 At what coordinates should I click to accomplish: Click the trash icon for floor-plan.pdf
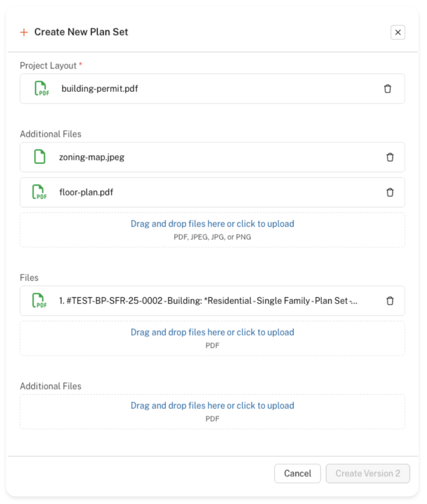tap(390, 192)
